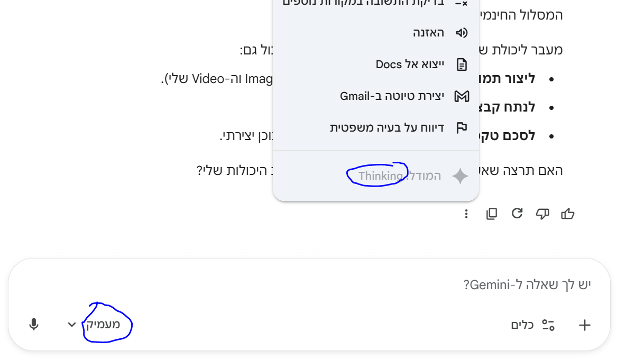Mark the response with thumbs down
This screenshot has width=644, height=360.
click(542, 214)
